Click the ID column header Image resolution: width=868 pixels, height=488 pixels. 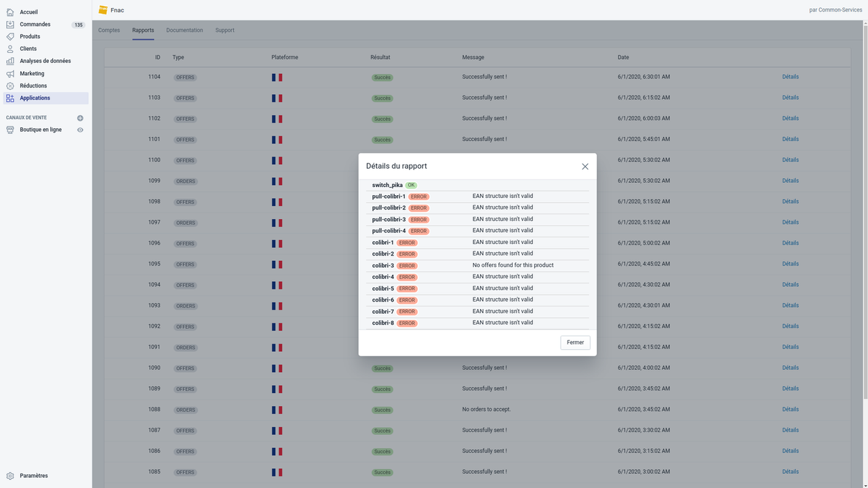pyautogui.click(x=157, y=58)
